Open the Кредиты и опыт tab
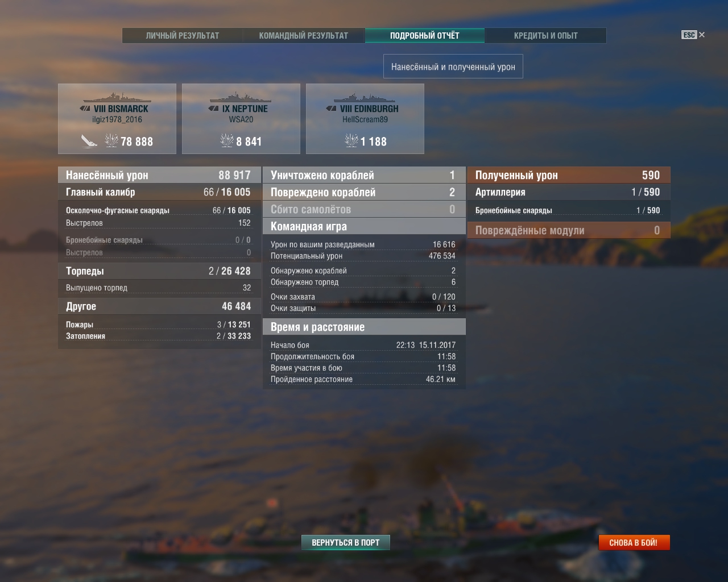This screenshot has width=728, height=582. point(546,35)
